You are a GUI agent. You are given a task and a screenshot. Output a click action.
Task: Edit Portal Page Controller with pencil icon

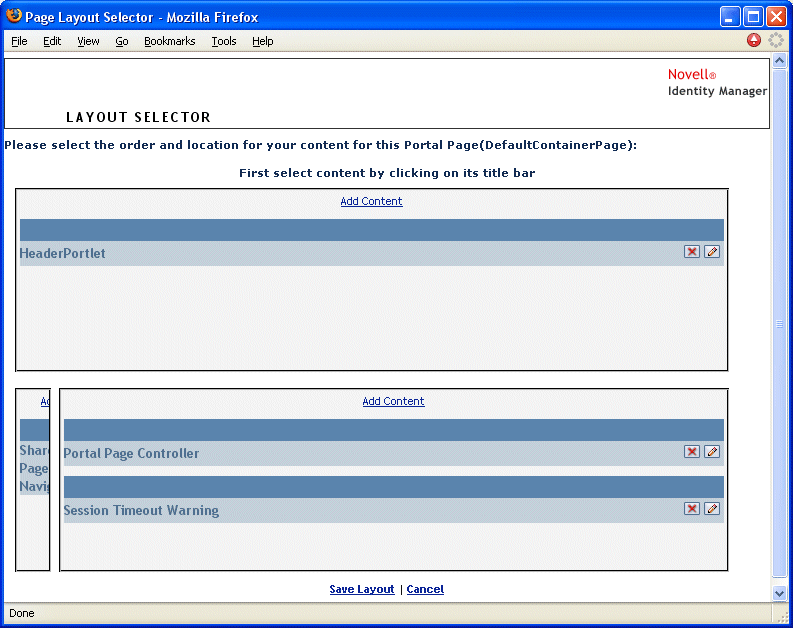pyautogui.click(x=712, y=452)
